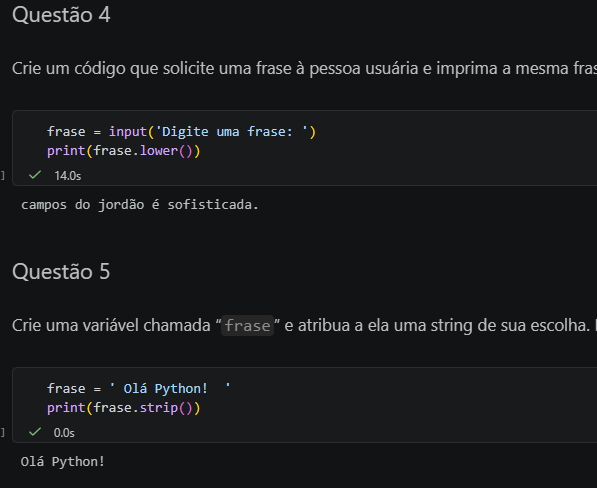Click the execution count bracket beside the strip() cell
597x488 pixels.
(x=3, y=432)
